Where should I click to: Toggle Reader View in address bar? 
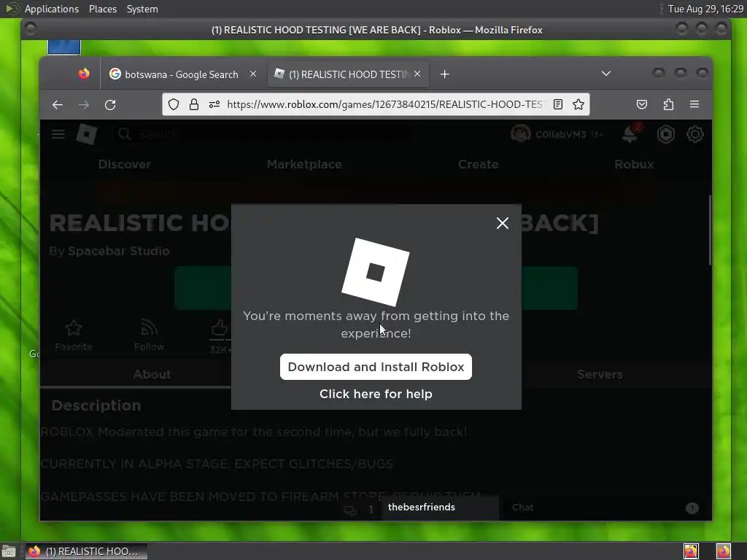coord(558,104)
